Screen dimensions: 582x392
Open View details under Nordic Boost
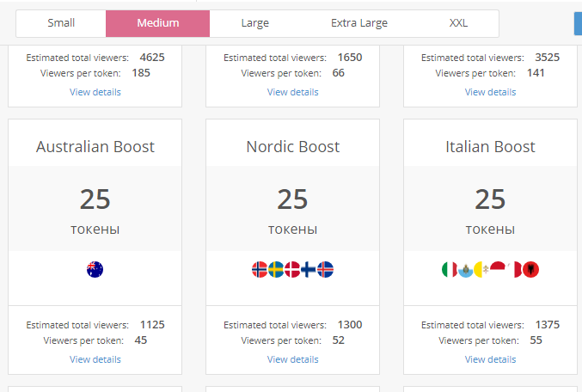click(x=292, y=359)
